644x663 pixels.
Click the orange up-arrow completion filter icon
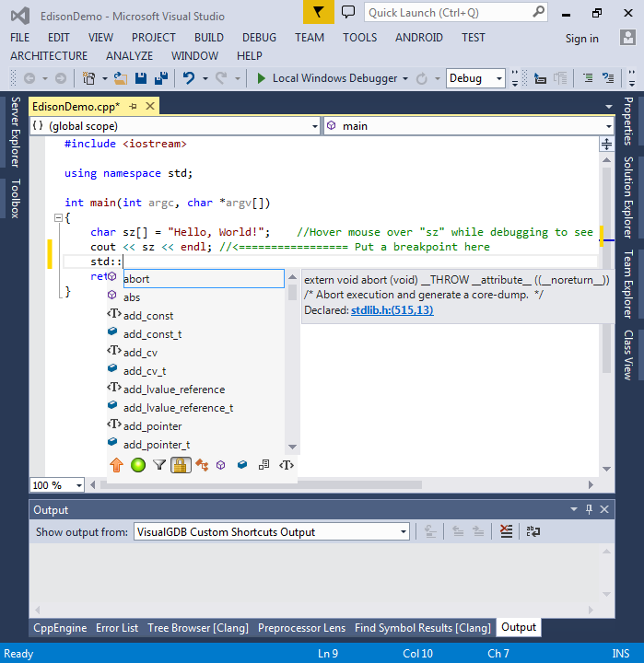116,465
